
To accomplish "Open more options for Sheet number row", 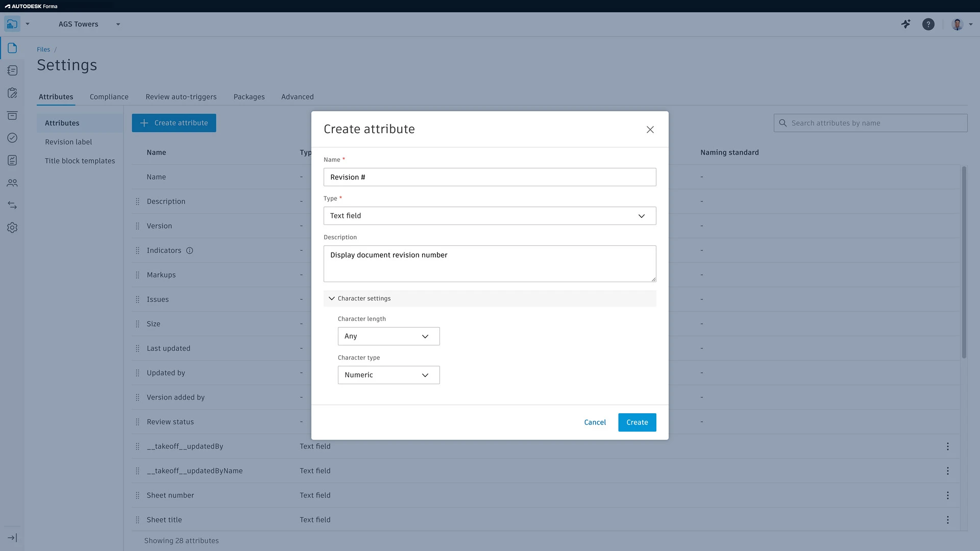I will (x=948, y=495).
